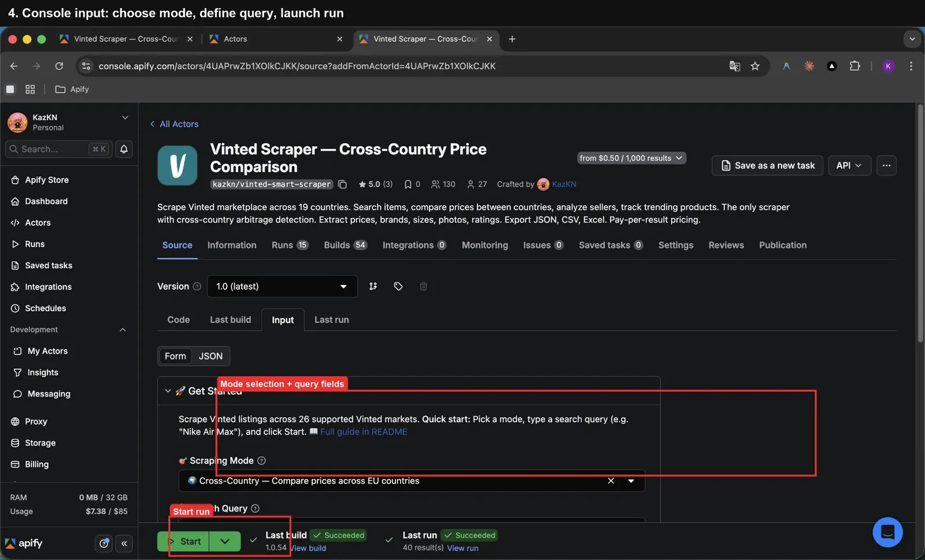Open Schedules in sidebar
The width and height of the screenshot is (925, 560).
point(45,308)
